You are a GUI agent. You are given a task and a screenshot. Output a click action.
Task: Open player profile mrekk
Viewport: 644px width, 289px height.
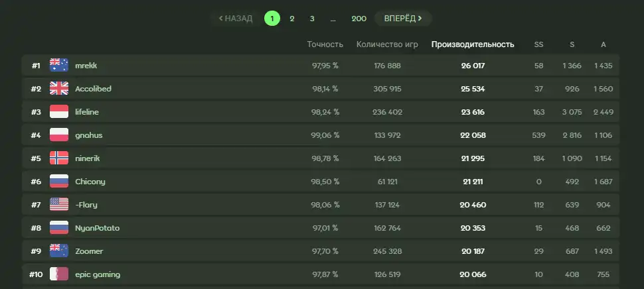coord(86,66)
